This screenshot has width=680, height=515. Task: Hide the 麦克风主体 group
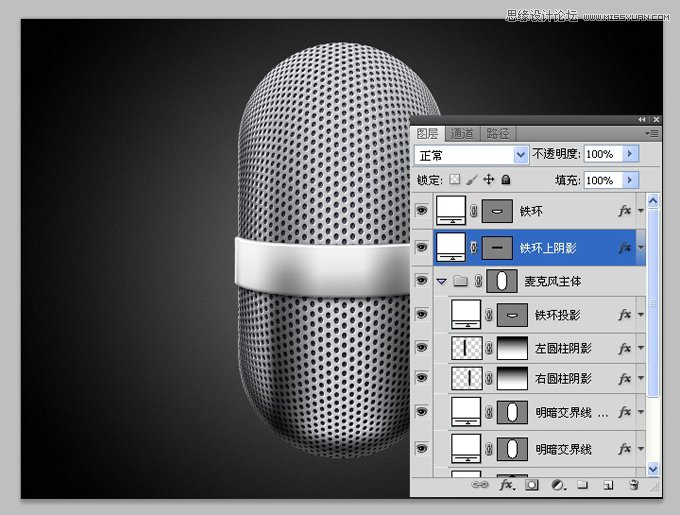pos(422,280)
